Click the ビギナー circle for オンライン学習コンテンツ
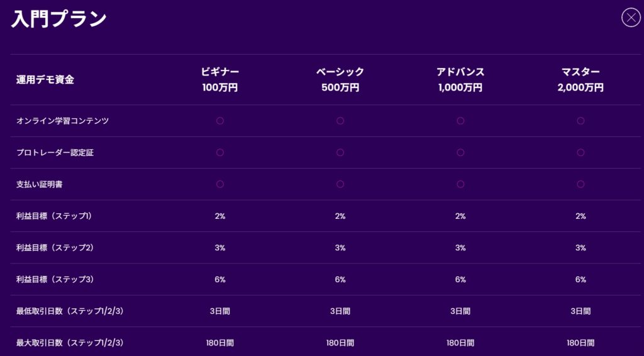The image size is (644, 356). click(220, 121)
